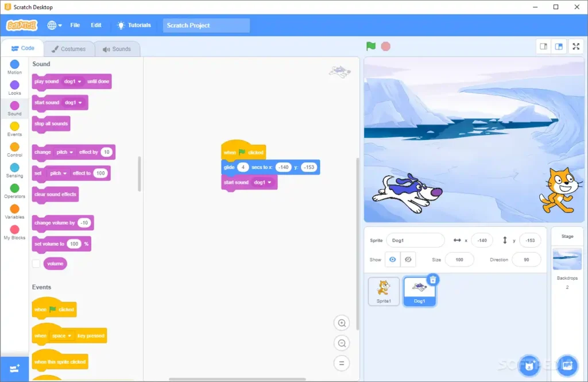Run the project with the green flag
The image size is (588, 382).
(370, 46)
